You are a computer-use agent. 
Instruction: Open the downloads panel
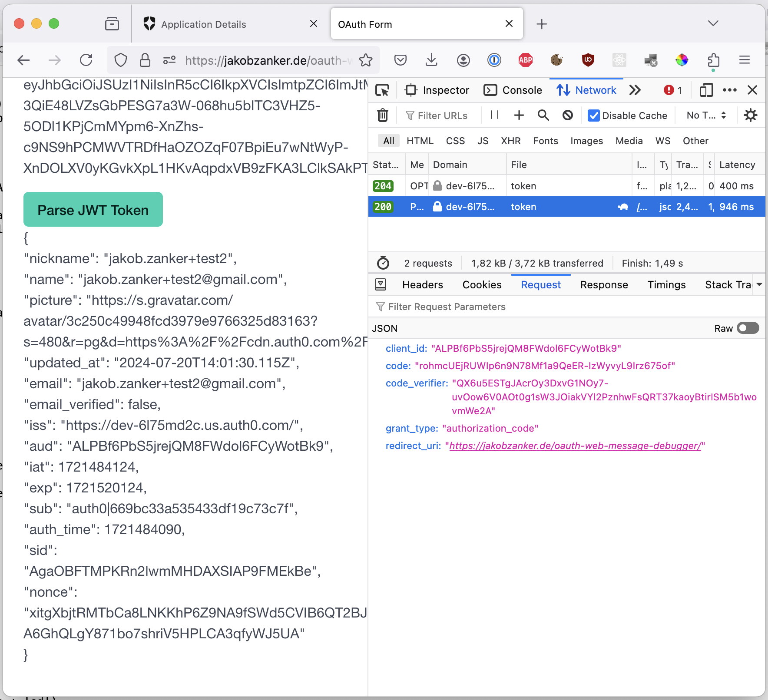click(431, 60)
